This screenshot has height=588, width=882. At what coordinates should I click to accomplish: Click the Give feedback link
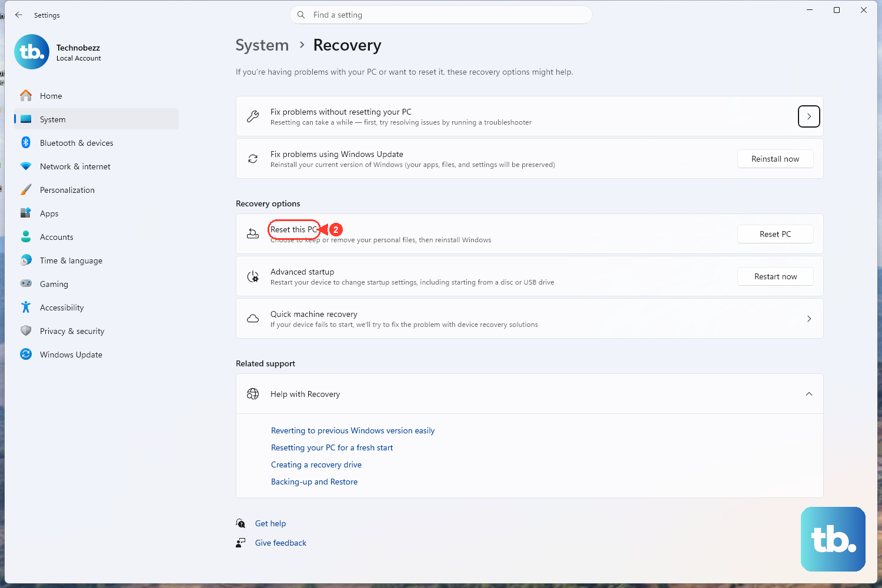tap(280, 543)
